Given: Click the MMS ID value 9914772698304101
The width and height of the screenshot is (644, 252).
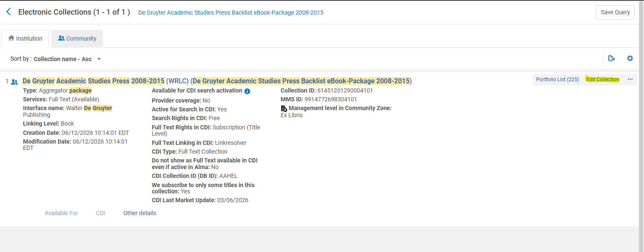Looking at the screenshot, I should pyautogui.click(x=331, y=99).
